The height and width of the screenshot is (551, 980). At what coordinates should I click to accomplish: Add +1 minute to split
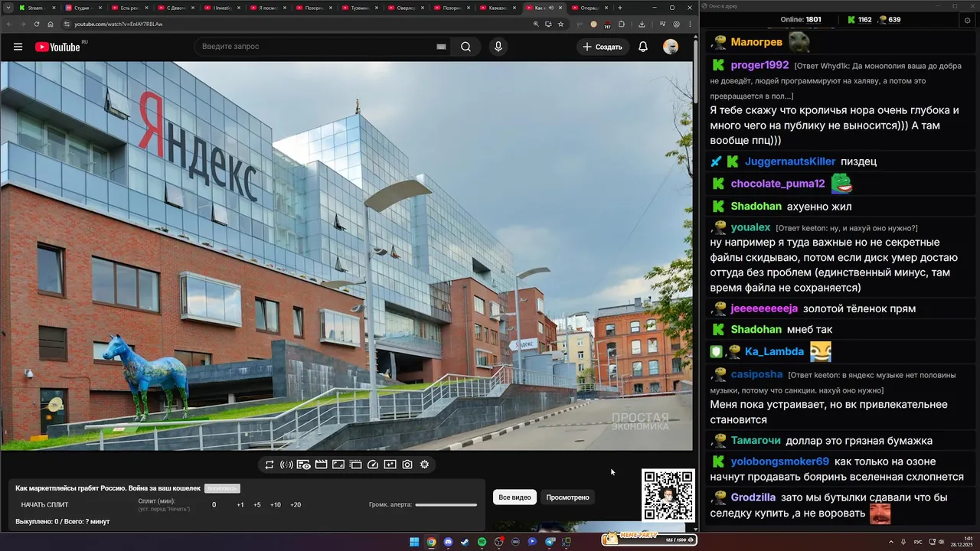240,505
